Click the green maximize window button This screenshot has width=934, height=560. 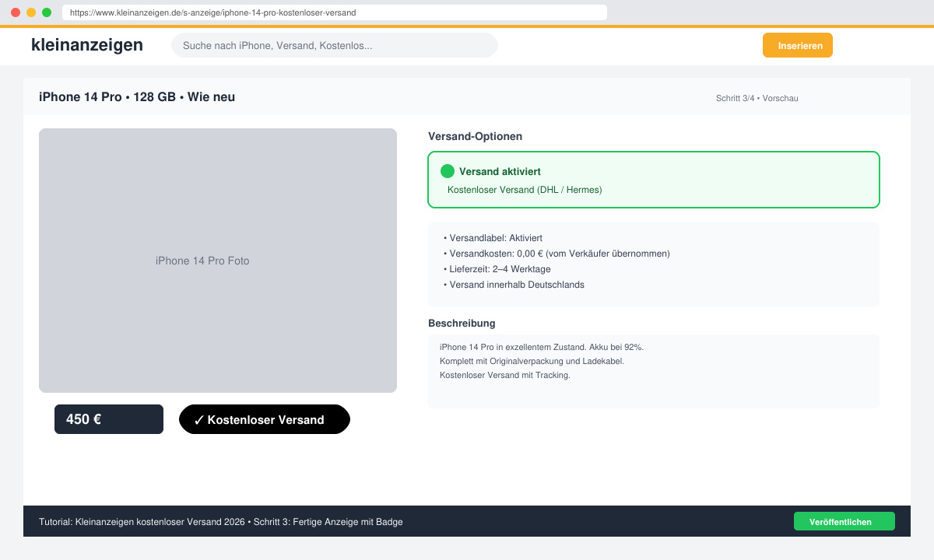click(47, 12)
